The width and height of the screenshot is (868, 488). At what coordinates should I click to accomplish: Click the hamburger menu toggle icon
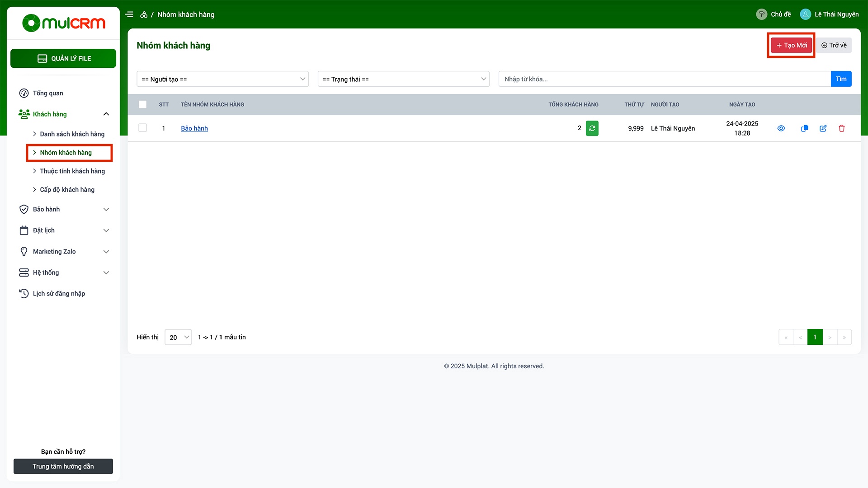point(129,14)
